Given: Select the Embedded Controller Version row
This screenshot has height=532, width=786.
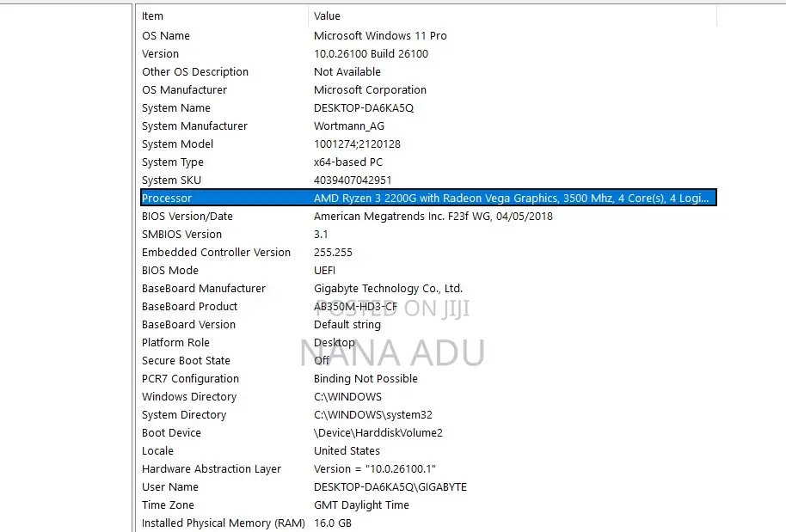Looking at the screenshot, I should [428, 253].
